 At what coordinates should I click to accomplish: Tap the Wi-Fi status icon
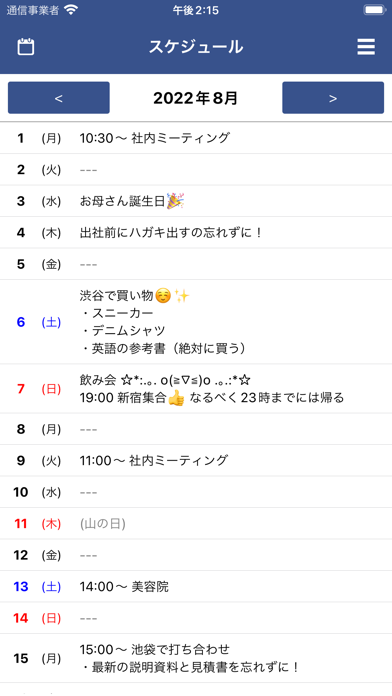(71, 10)
